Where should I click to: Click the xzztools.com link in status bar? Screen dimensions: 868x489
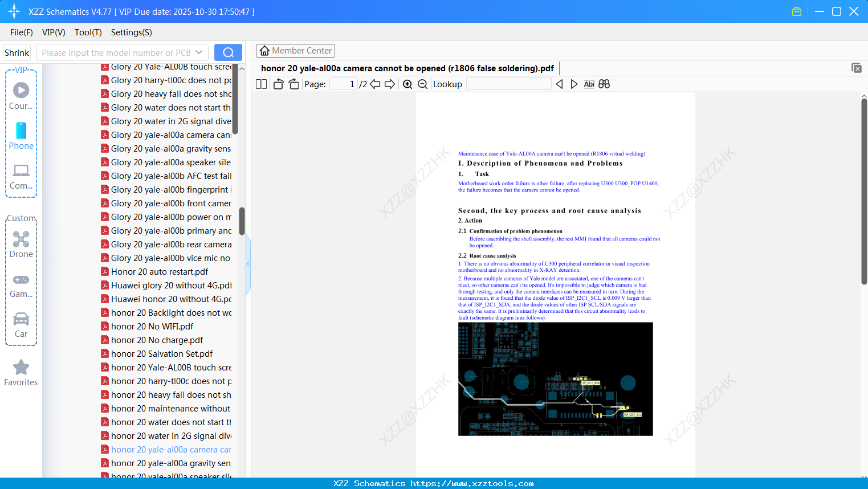[472, 483]
